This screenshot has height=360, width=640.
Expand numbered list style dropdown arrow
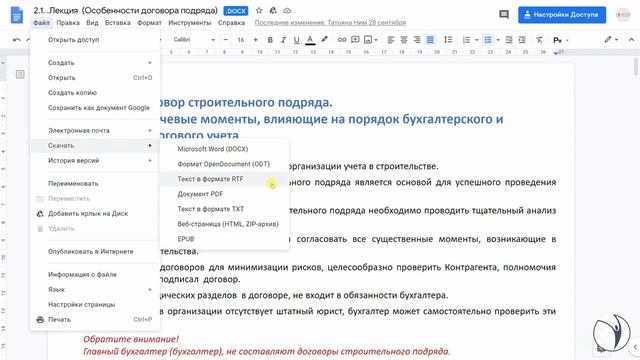[x=476, y=40]
